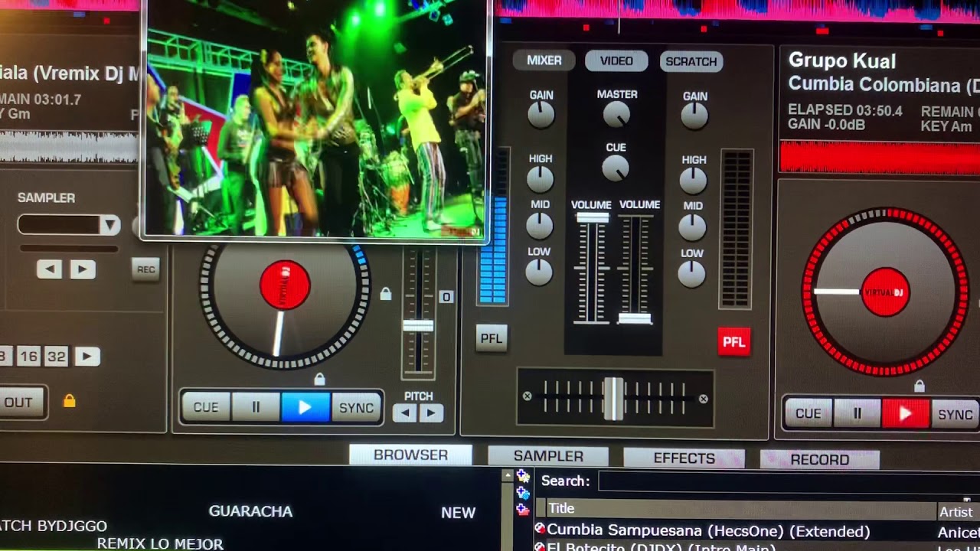Open the BROWSER tab
980x551 pixels.
point(410,455)
